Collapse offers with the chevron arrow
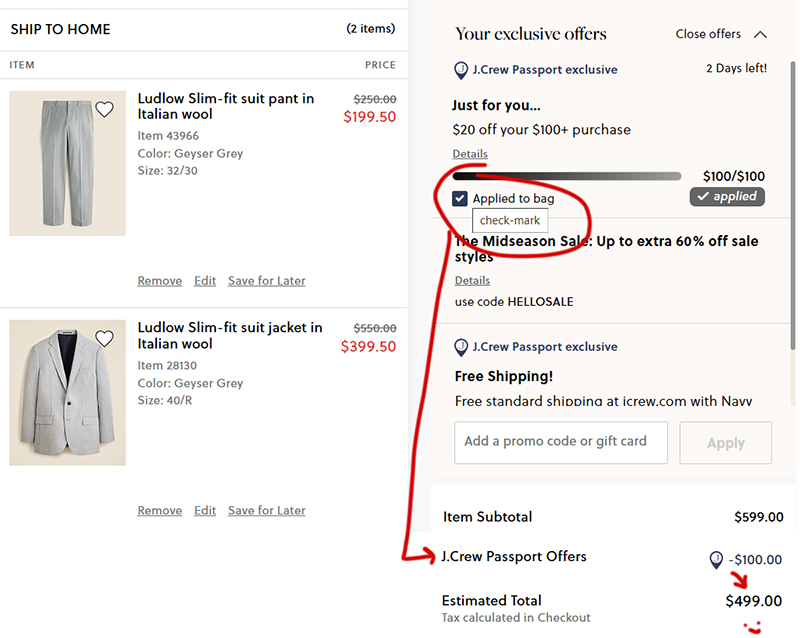 [x=760, y=34]
